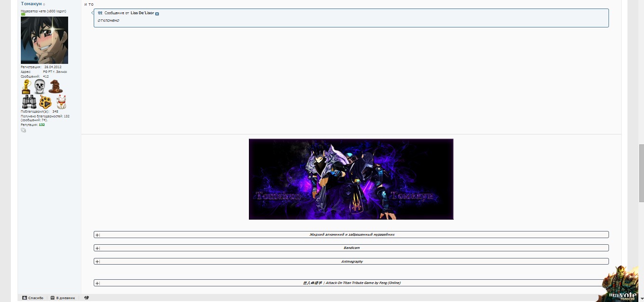Click the small icon below Репутация

coord(24,130)
